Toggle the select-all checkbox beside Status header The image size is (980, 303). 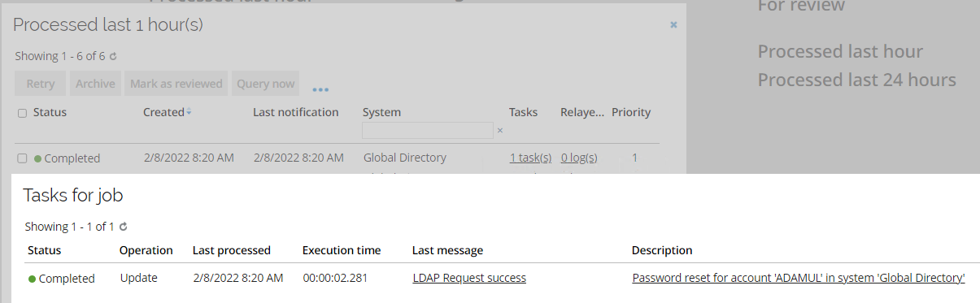click(22, 113)
